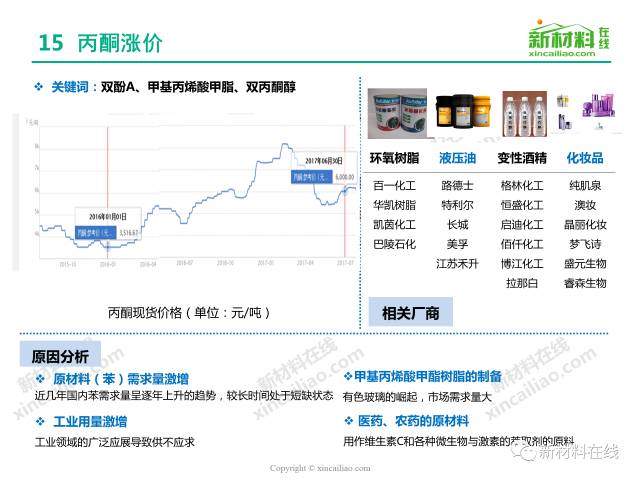
Task: Select the 液压油 column header
Action: pyautogui.click(x=457, y=158)
